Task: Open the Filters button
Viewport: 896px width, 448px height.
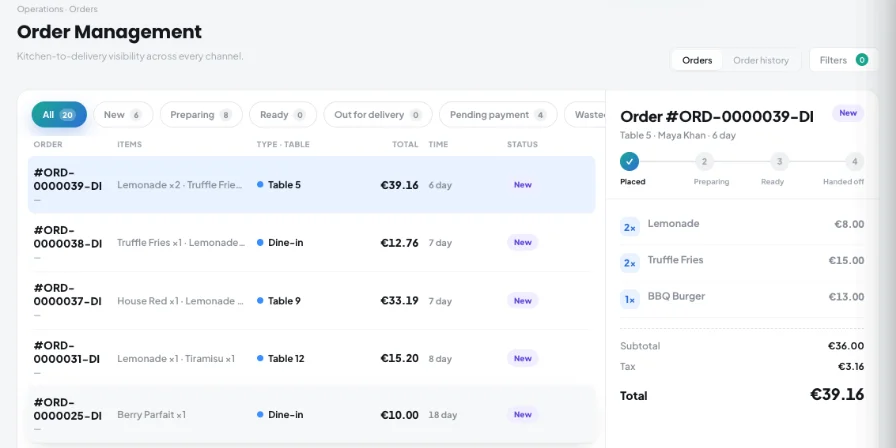Action: pos(843,60)
